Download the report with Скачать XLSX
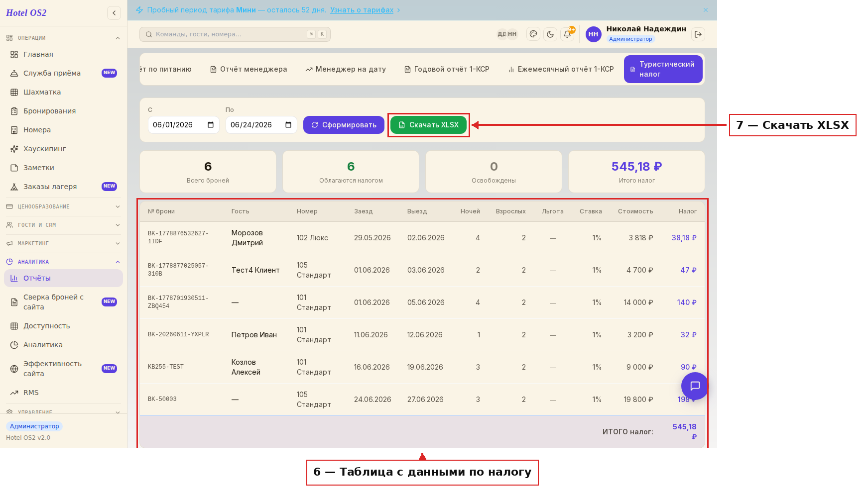 (428, 125)
